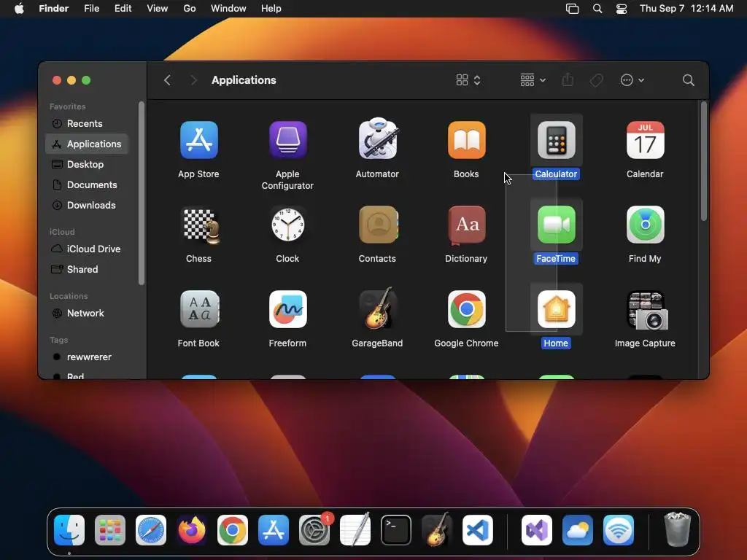Click the FaceTime app icon
Image resolution: width=747 pixels, height=560 pixels.
click(556, 225)
